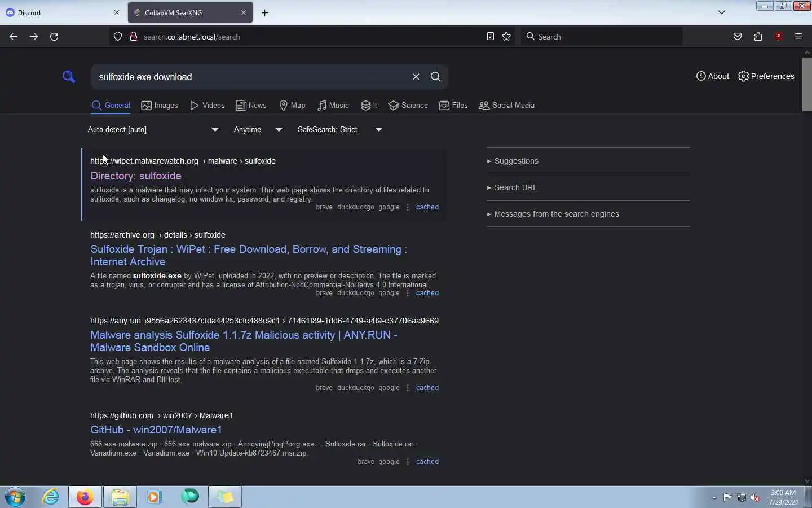812x508 pixels.
Task: Open the Auto-detect language dropdown
Action: coord(153,130)
